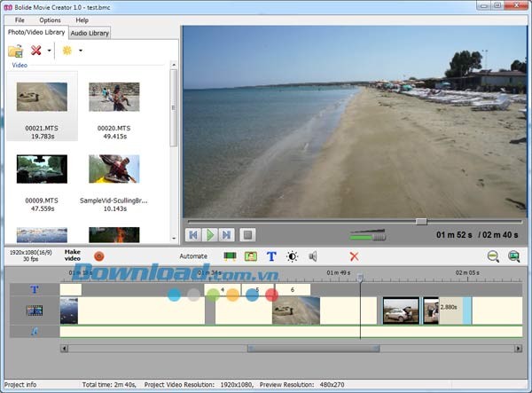The height and width of the screenshot is (393, 532).
Task: Click the 'Total time: 2m 40s' status text
Action: pyautogui.click(x=109, y=384)
